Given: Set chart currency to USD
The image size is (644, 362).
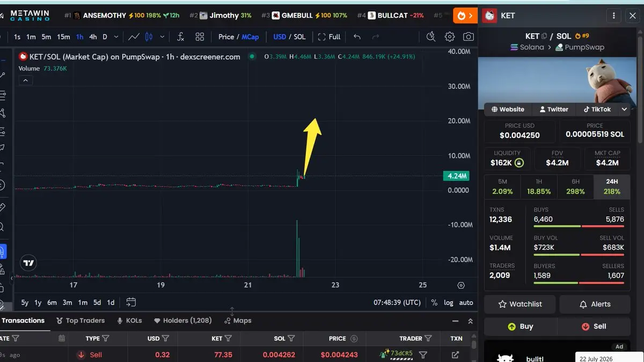Looking at the screenshot, I should (280, 37).
